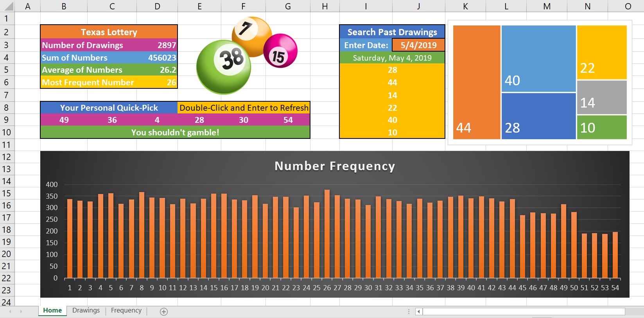Click the Number Frequency chart title
The image size is (644, 318).
click(x=335, y=166)
